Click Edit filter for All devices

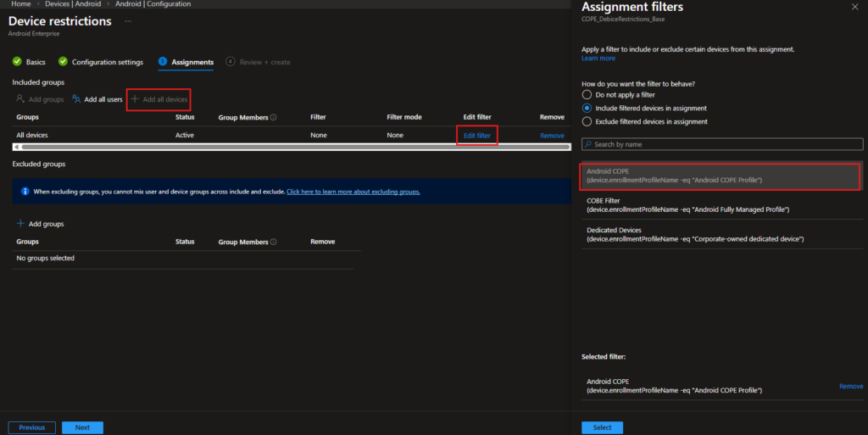pos(476,136)
